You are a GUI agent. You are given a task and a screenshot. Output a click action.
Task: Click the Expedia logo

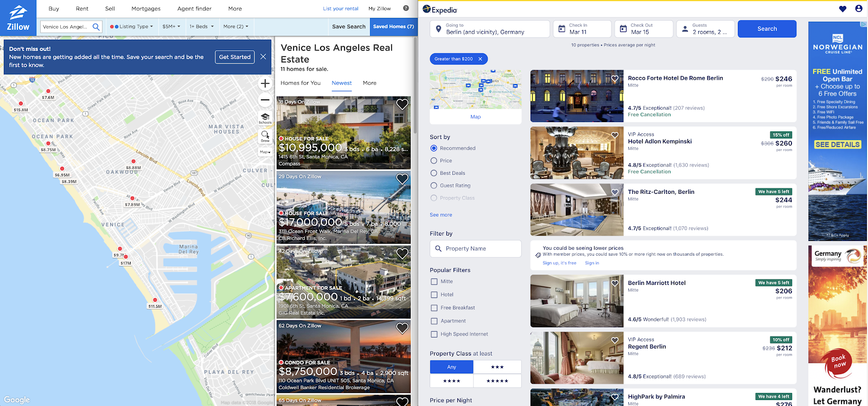tap(440, 9)
